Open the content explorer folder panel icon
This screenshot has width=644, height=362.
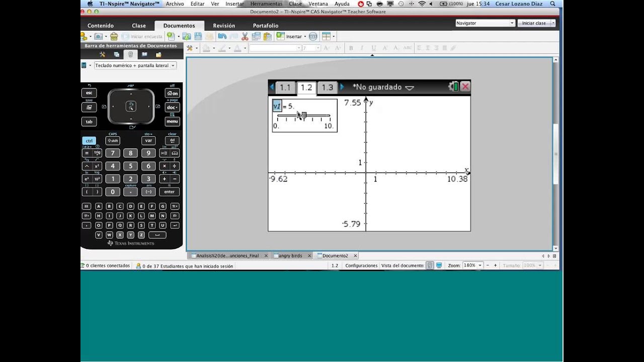[158, 54]
